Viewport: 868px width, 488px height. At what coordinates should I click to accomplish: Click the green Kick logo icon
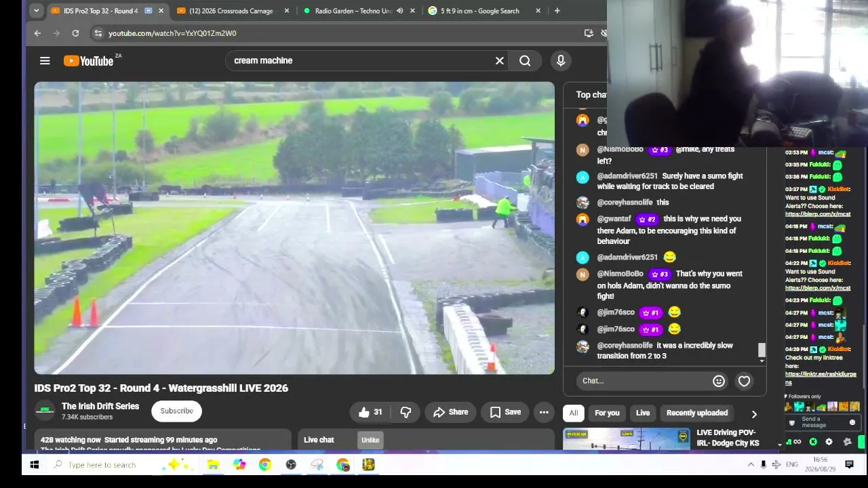pyautogui.click(x=813, y=442)
